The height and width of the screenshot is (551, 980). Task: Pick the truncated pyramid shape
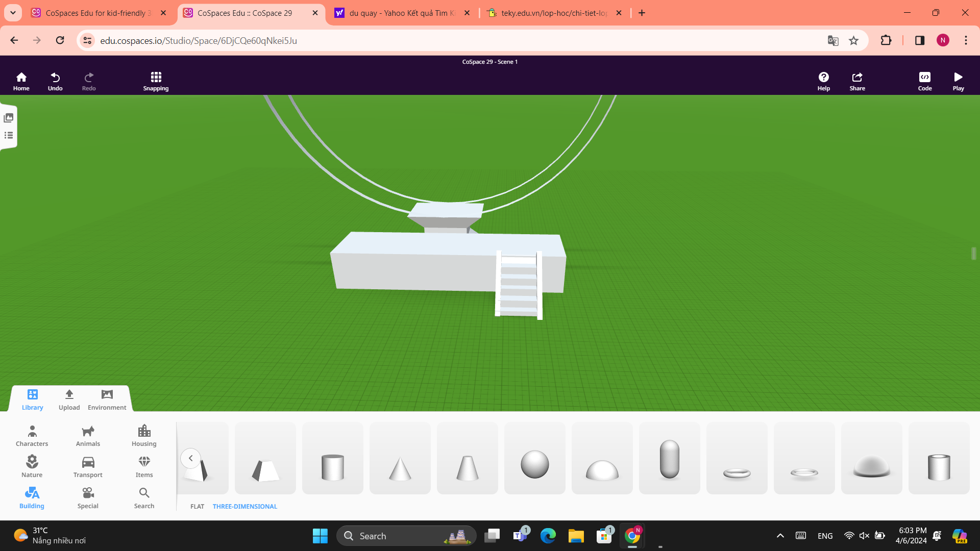pyautogui.click(x=265, y=458)
